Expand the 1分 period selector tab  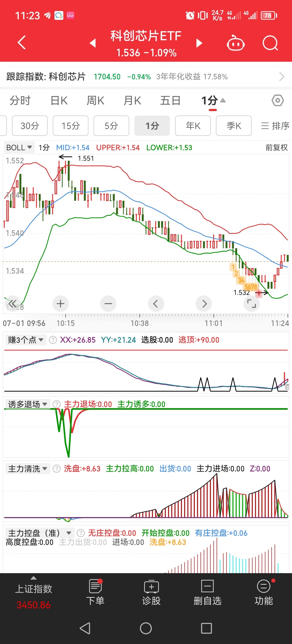coord(213,101)
